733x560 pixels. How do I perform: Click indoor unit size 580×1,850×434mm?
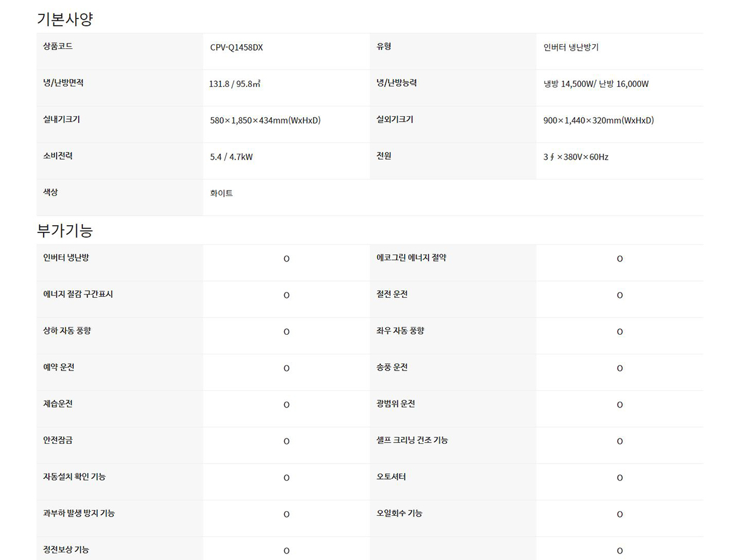click(265, 120)
